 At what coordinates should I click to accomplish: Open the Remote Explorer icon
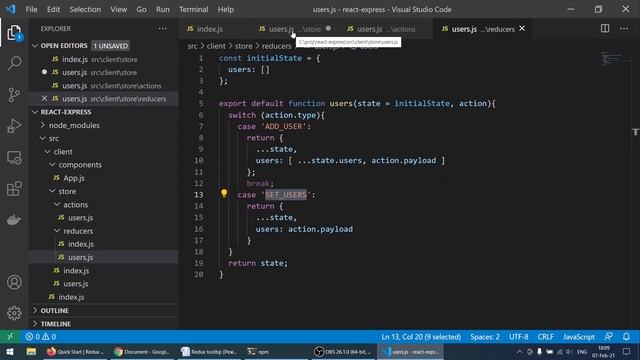click(14, 158)
